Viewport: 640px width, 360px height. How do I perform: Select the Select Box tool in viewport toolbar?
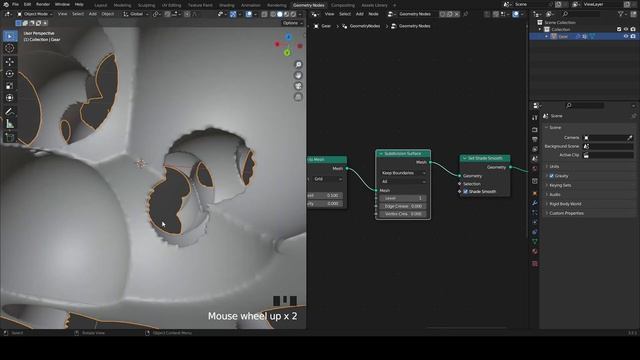[x=10, y=36]
